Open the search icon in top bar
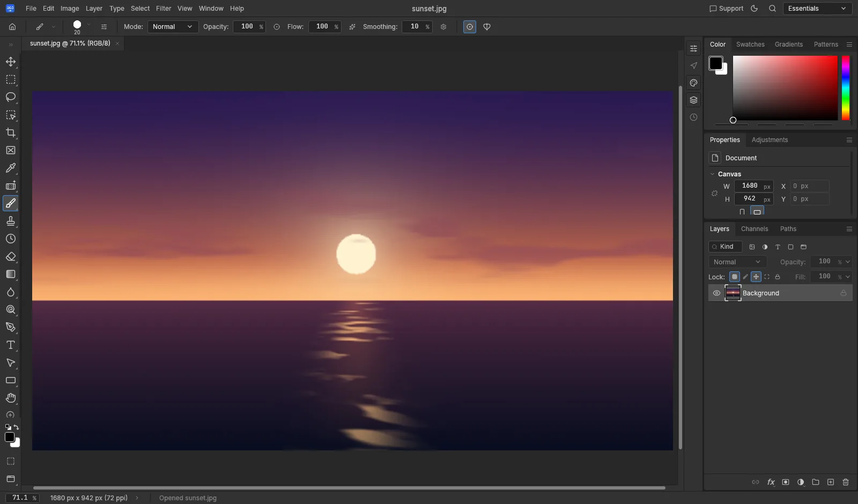Image resolution: width=858 pixels, height=504 pixels. point(772,9)
